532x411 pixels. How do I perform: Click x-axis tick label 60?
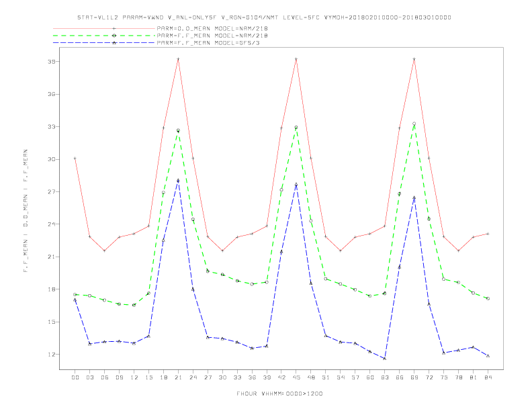[x=370, y=377]
